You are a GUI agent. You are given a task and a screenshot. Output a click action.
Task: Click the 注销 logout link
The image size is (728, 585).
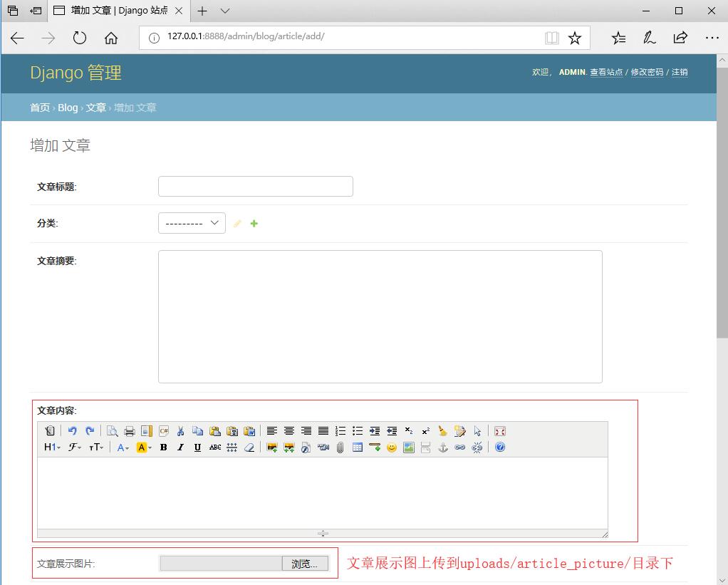(x=680, y=72)
